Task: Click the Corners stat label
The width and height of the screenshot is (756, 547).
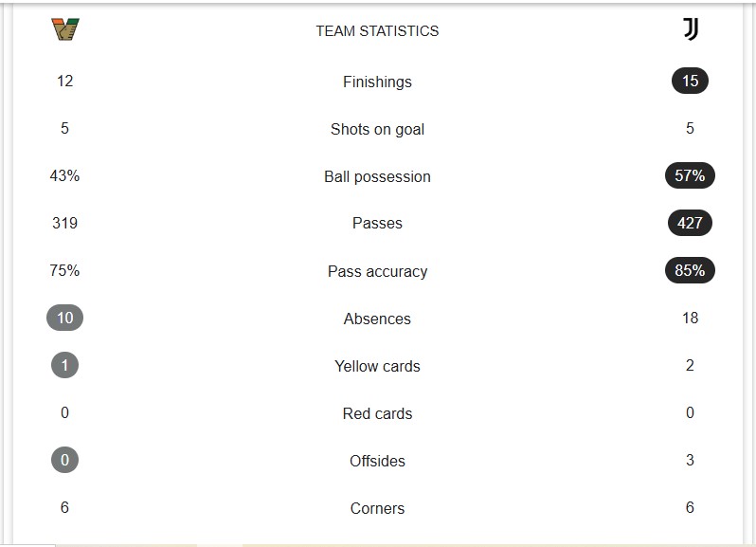Action: pos(377,508)
